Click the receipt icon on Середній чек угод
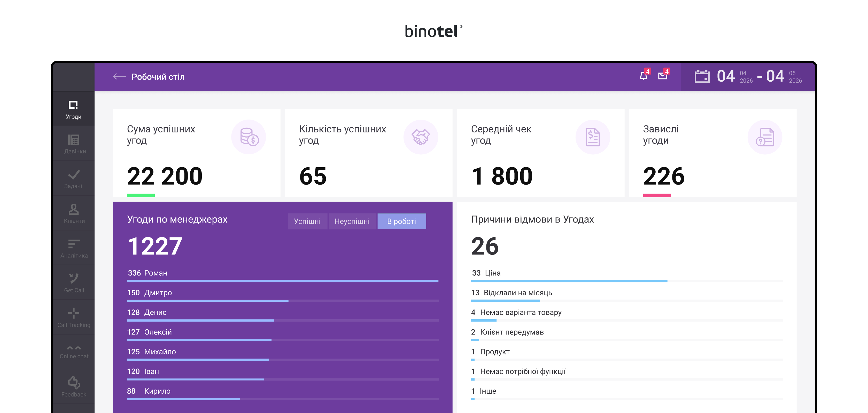The height and width of the screenshot is (413, 868). coord(593,137)
